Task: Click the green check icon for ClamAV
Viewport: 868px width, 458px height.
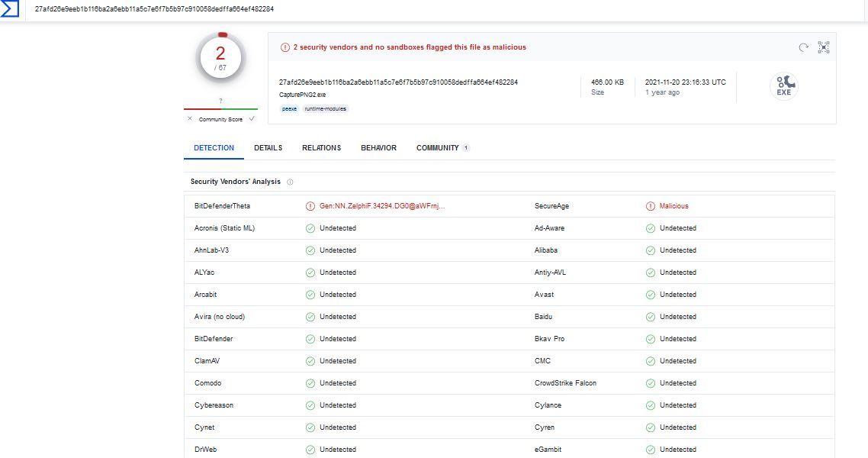Action: coord(310,361)
